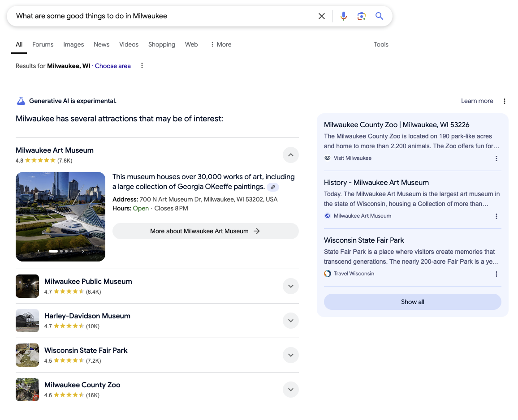518x420 pixels.
Task: Click the Wisconsin State Fair Park thumbnail
Action: pyautogui.click(x=27, y=355)
